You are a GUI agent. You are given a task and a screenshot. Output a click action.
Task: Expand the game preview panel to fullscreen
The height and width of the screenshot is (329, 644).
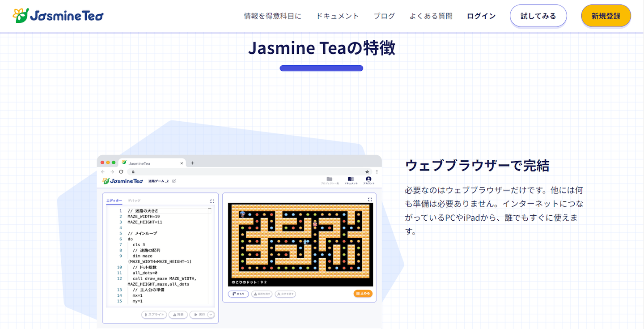[x=370, y=200]
